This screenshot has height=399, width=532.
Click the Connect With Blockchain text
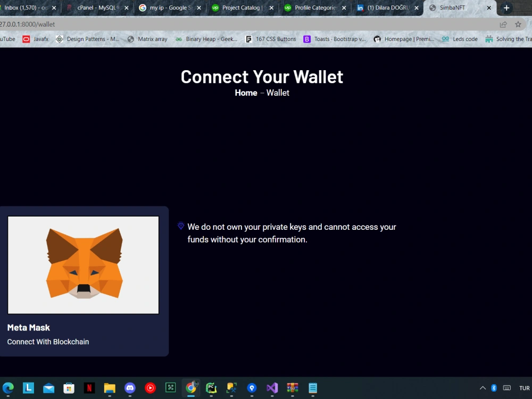pyautogui.click(x=48, y=342)
